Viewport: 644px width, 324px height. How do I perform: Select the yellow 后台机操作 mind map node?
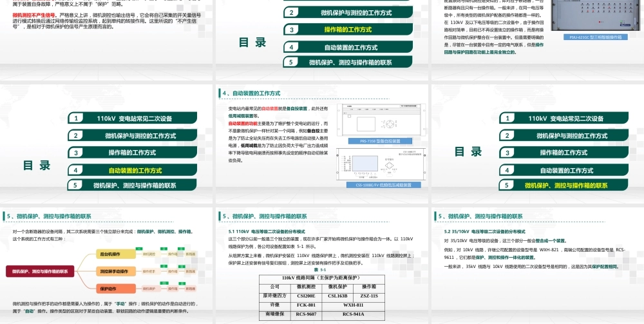115,254
